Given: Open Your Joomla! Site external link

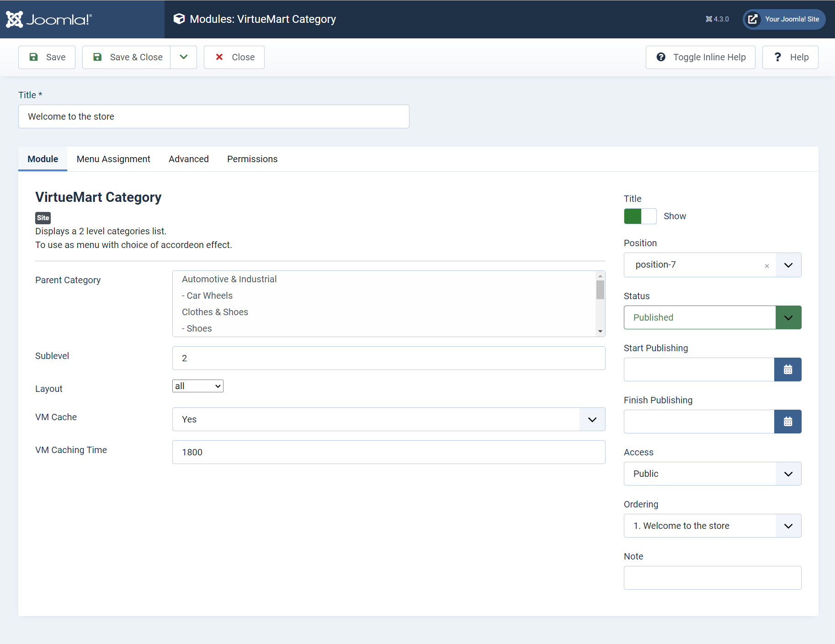Looking at the screenshot, I should tap(784, 19).
